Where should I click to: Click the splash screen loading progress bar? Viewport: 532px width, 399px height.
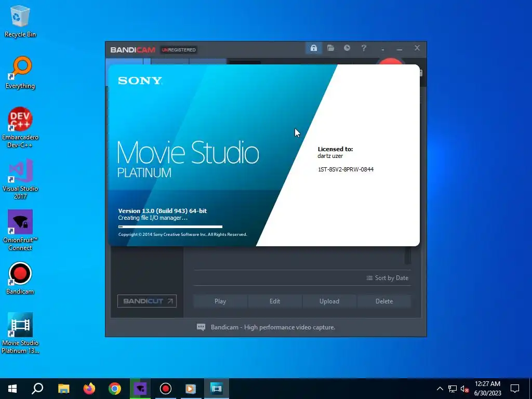(x=170, y=227)
